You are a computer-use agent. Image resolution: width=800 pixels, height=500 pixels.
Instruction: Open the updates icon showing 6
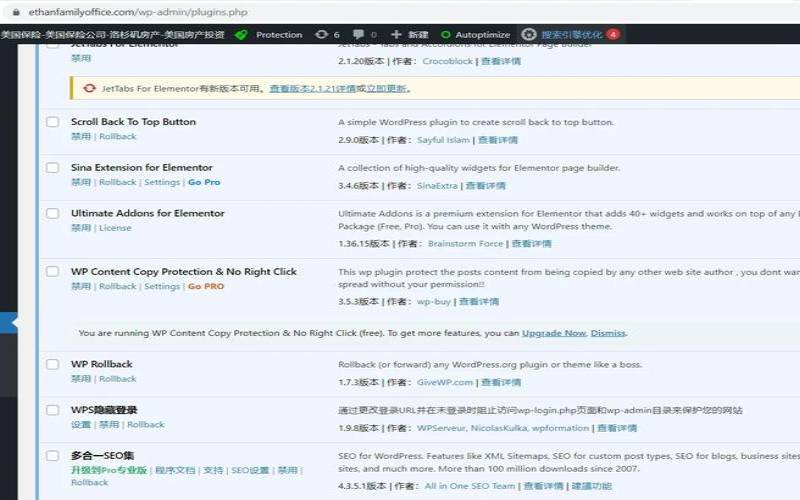(x=321, y=34)
